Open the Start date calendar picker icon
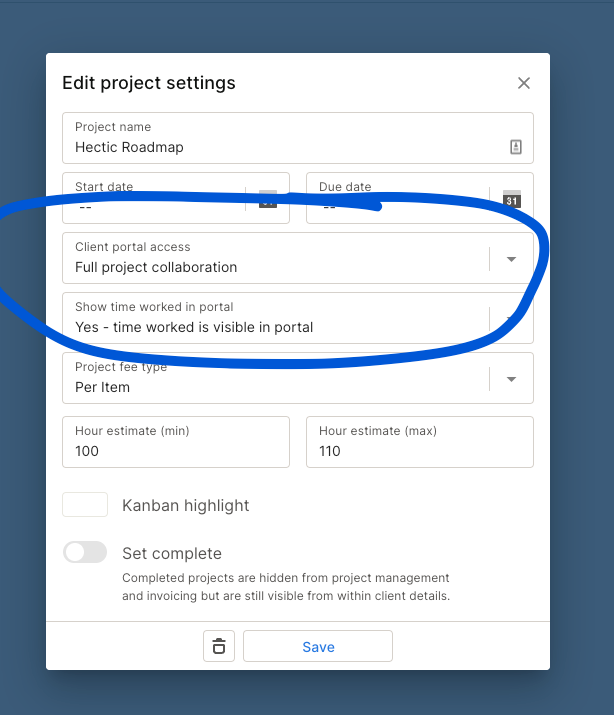 click(x=268, y=199)
